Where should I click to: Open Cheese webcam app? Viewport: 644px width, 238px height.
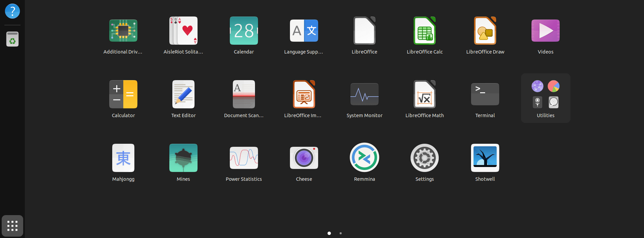pos(304,162)
